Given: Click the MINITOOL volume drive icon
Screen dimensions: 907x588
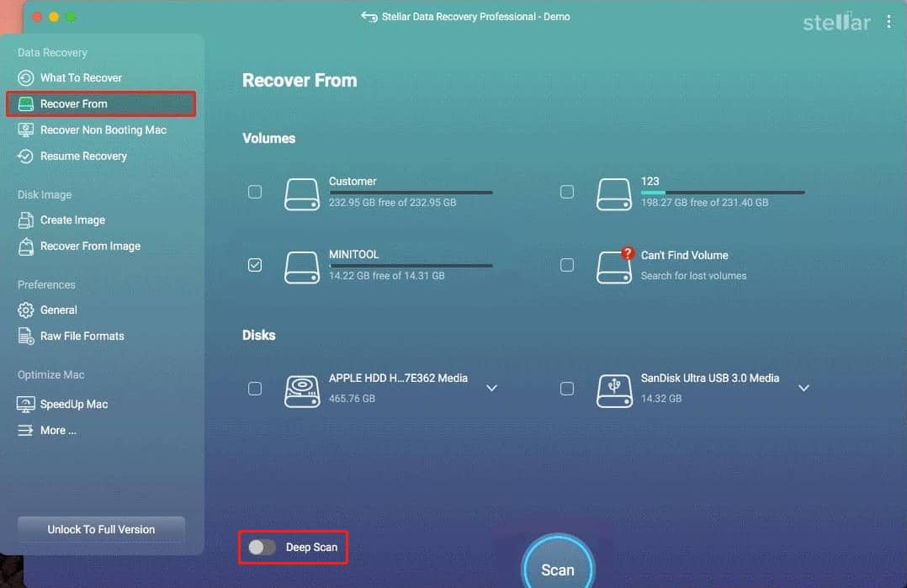Looking at the screenshot, I should 302,268.
